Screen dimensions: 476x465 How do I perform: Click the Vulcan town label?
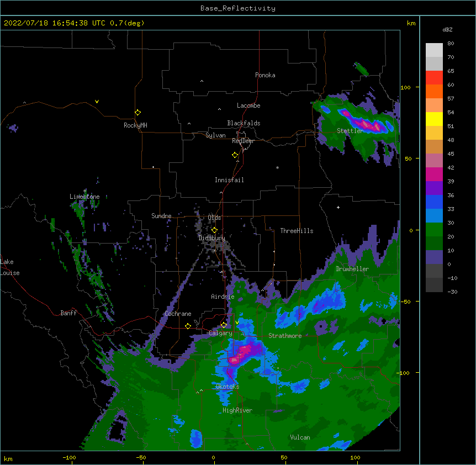tap(300, 437)
